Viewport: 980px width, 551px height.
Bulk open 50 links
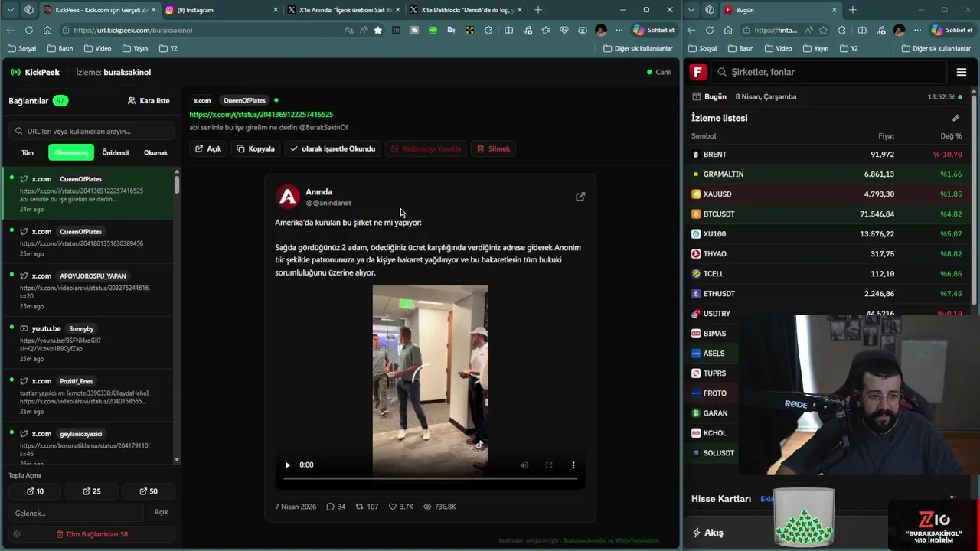coord(149,491)
